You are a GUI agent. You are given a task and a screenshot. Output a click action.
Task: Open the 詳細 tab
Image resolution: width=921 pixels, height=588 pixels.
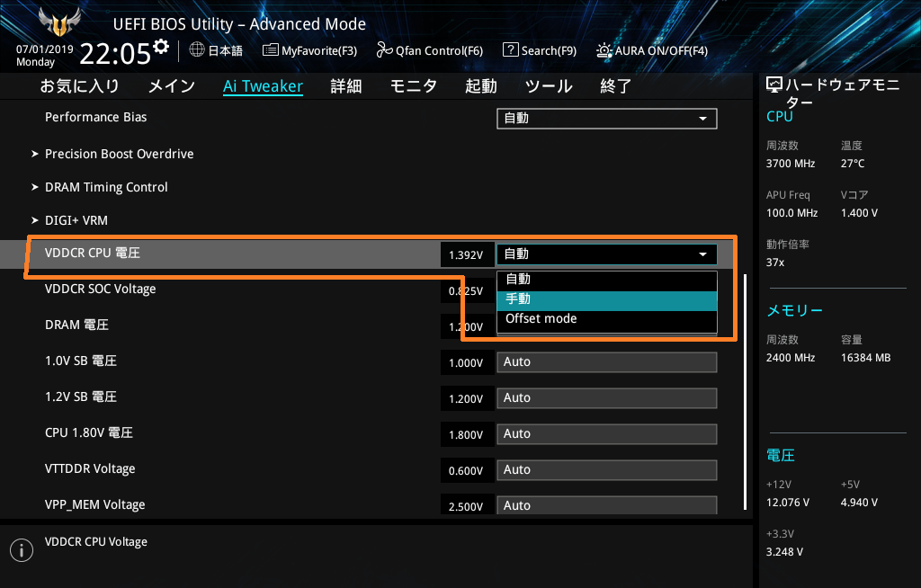point(346,86)
